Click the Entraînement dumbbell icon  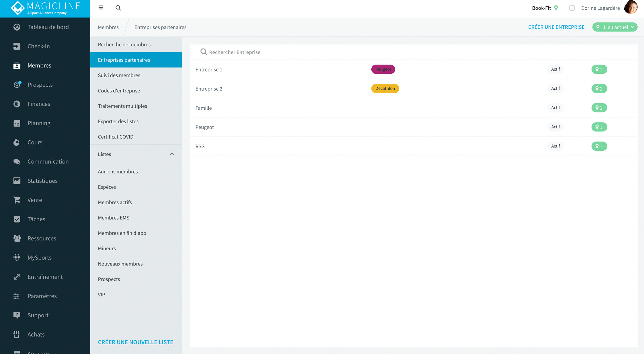17,277
